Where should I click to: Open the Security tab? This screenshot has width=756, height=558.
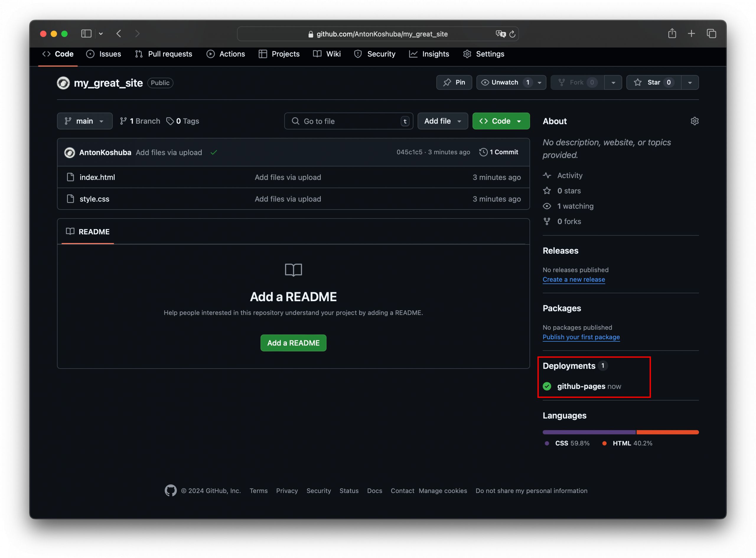tap(375, 54)
